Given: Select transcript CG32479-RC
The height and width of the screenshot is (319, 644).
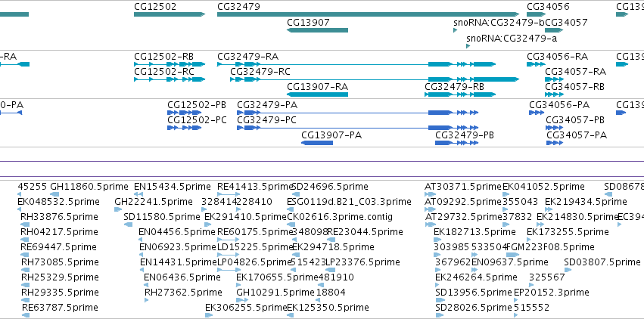Looking at the screenshot, I should click(375, 79).
